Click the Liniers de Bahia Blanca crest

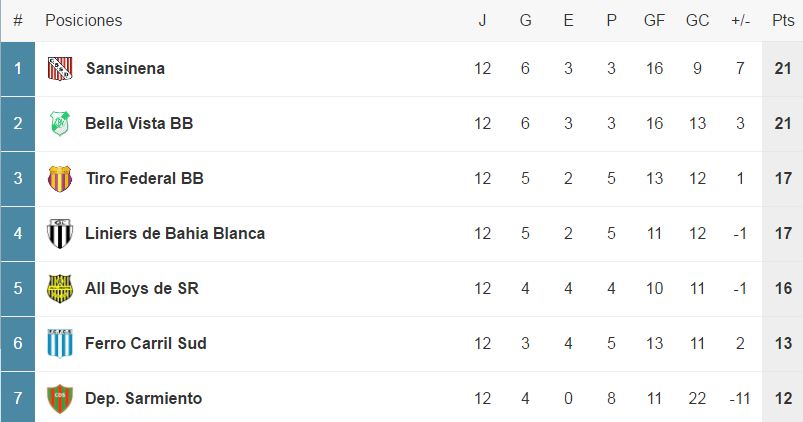[x=60, y=234]
